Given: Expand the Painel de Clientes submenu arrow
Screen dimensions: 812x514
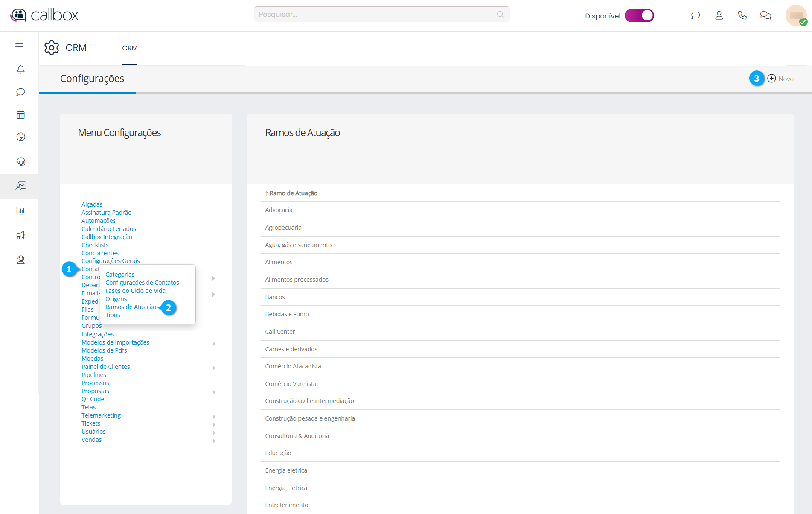Looking at the screenshot, I should [x=214, y=368].
